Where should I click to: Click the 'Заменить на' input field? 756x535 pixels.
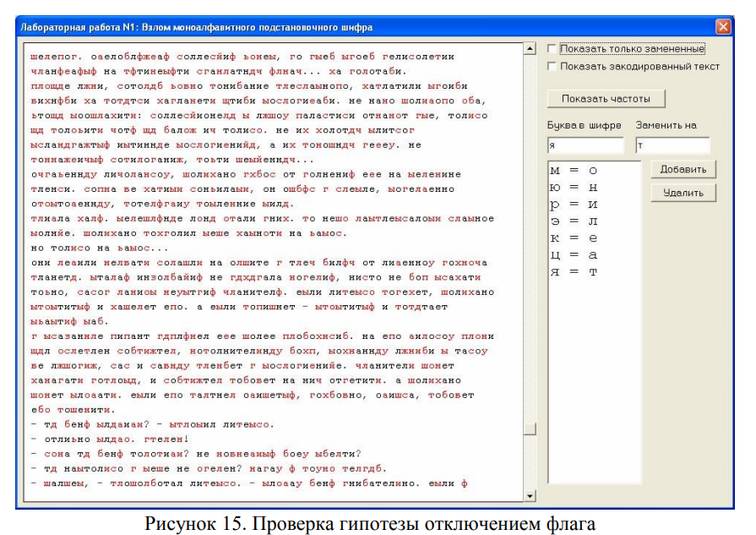(x=672, y=145)
